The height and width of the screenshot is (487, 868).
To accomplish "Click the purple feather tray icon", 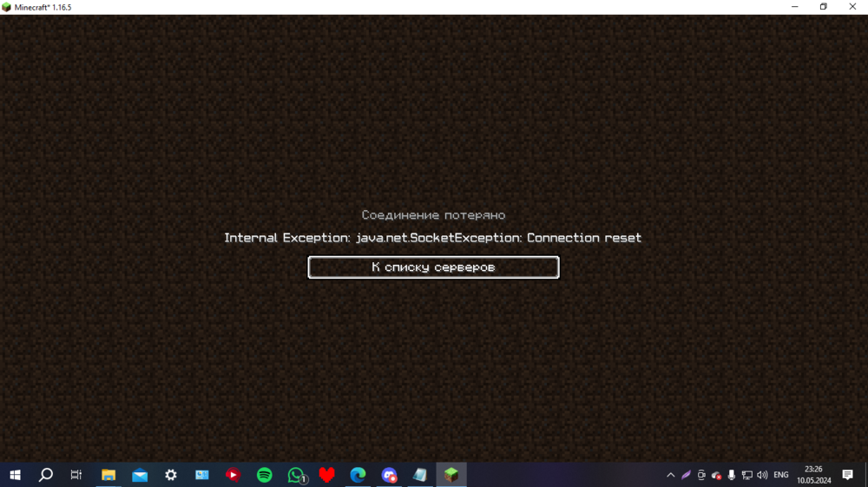I will tap(686, 475).
